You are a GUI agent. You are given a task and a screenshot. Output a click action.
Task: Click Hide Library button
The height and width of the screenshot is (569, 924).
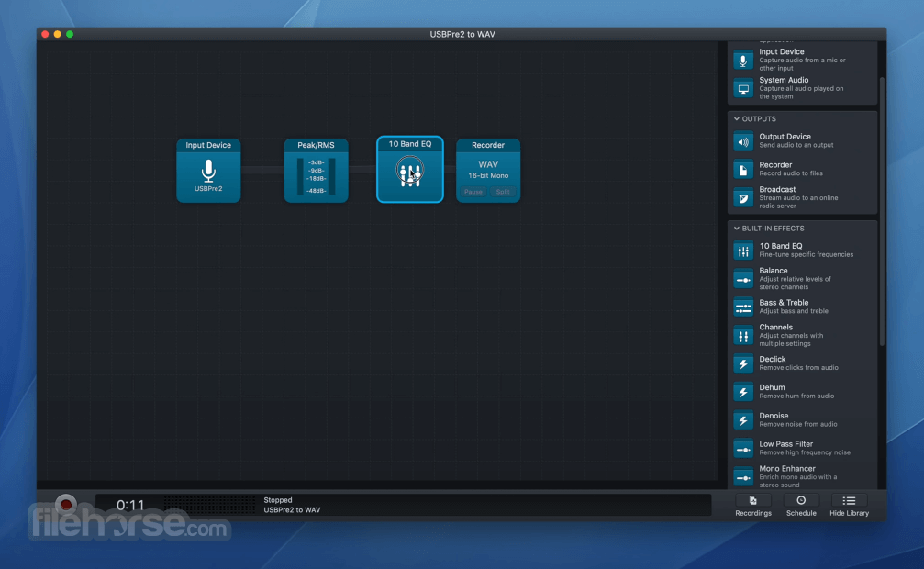click(849, 506)
